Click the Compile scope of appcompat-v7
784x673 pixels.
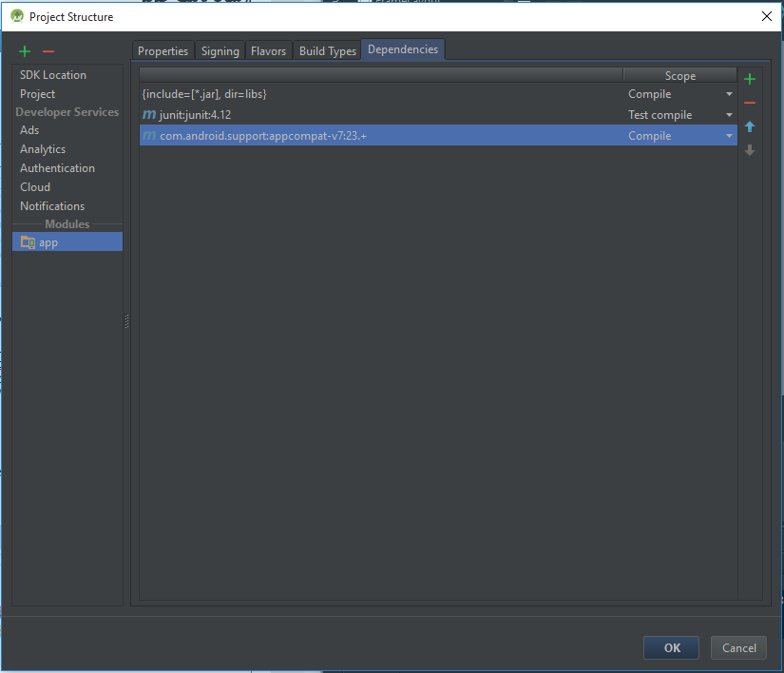[x=649, y=136]
